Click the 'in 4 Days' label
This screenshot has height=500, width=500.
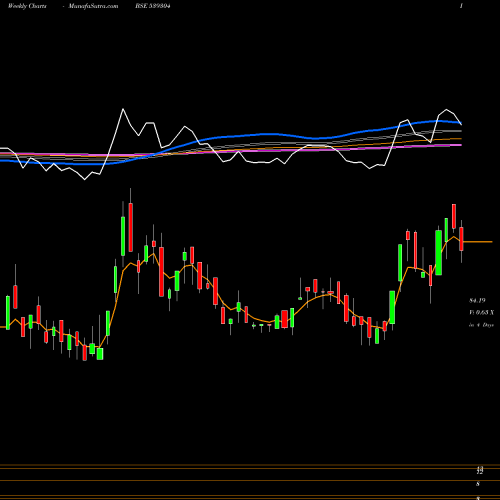[x=481, y=324]
